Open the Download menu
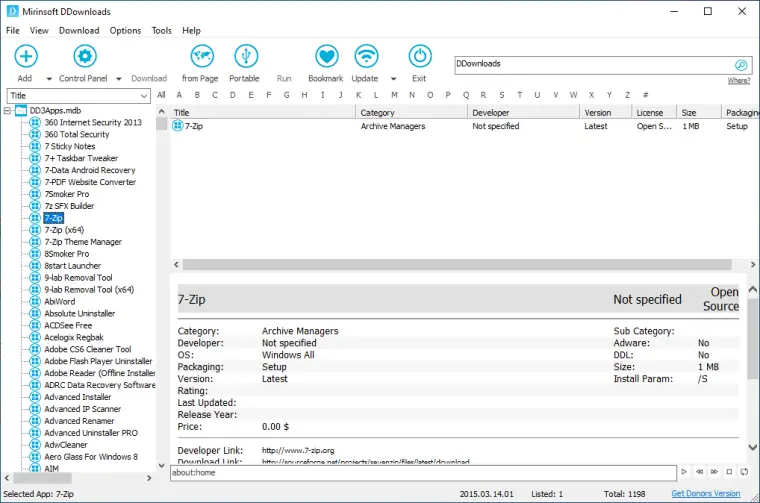The image size is (760, 503). pos(79,31)
